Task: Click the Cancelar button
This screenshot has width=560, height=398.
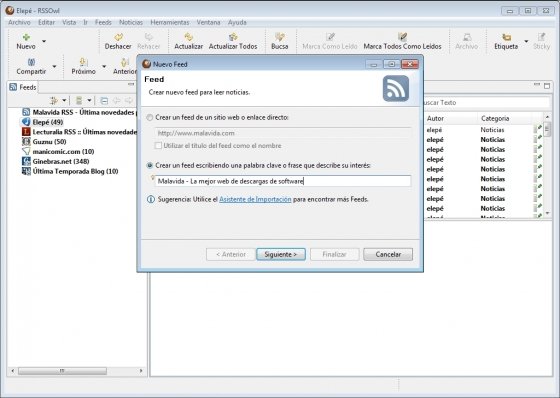Action: coord(388,254)
